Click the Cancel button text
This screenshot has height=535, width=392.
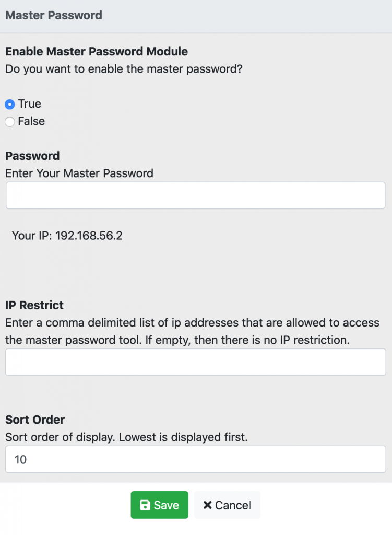tap(233, 505)
